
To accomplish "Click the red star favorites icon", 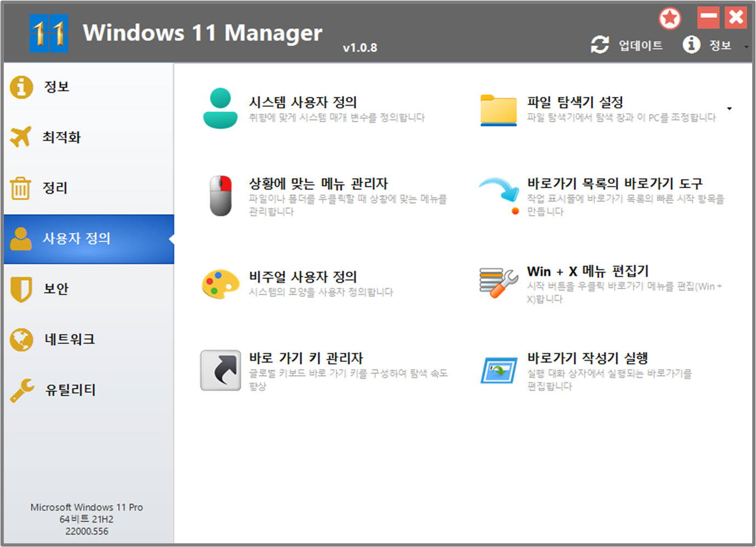I will [x=669, y=19].
